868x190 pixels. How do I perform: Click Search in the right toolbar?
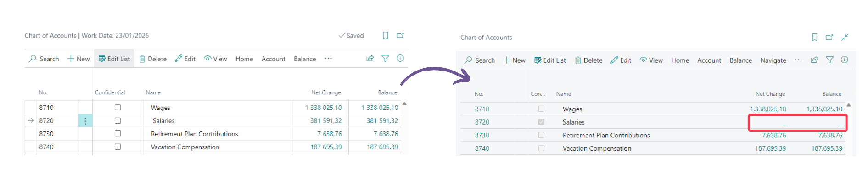480,60
